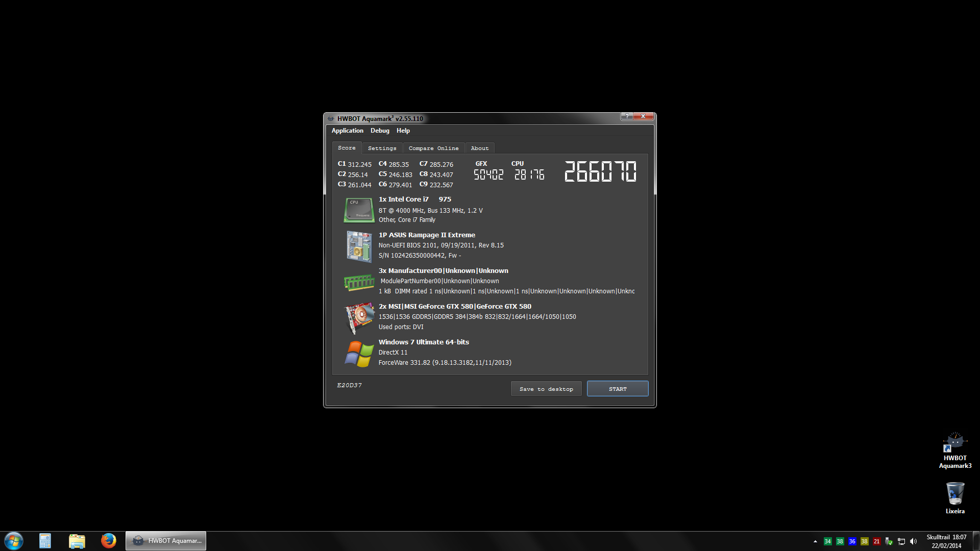Click the help question mark button
Image resolution: width=980 pixels, height=551 pixels.
[x=627, y=116]
